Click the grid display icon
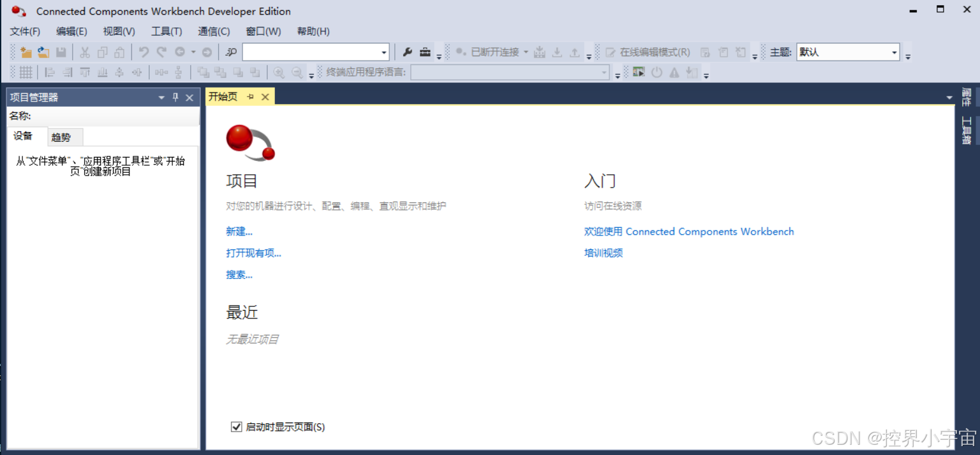The image size is (980, 455). [26, 72]
